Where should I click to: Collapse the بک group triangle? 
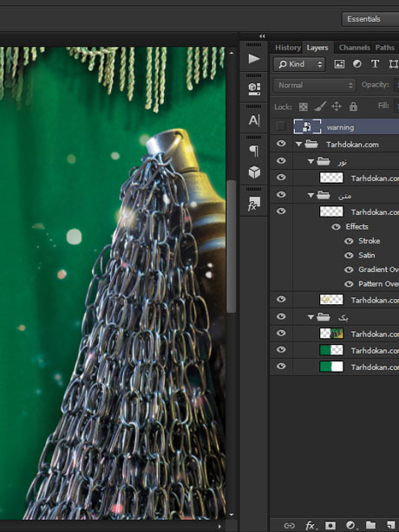click(x=311, y=317)
